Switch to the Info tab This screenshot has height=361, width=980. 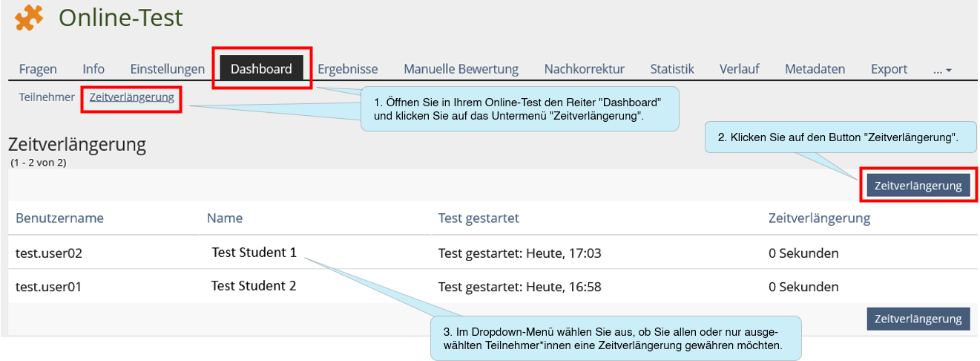click(93, 69)
